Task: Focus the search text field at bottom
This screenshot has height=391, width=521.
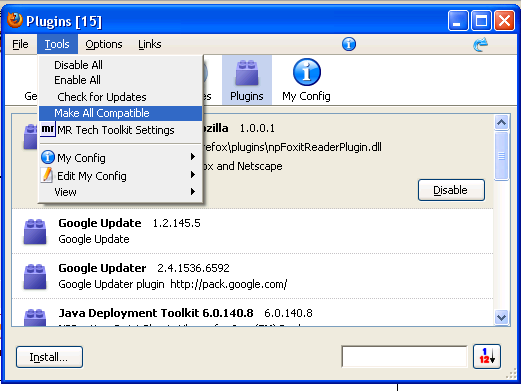Action: 404,357
